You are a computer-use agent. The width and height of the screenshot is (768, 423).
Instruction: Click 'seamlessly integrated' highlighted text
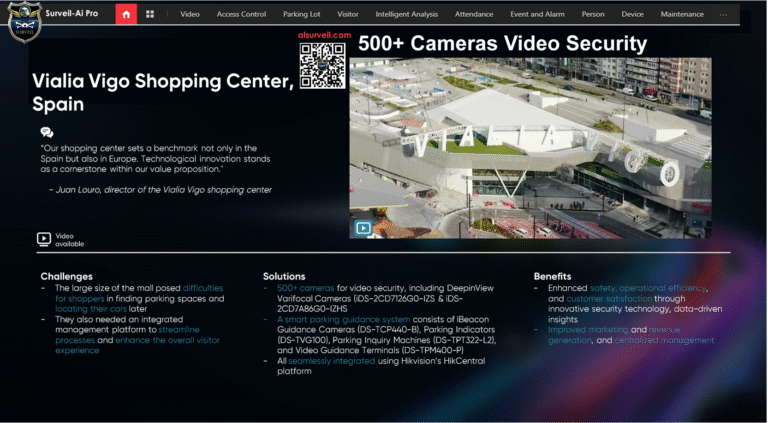coord(332,361)
